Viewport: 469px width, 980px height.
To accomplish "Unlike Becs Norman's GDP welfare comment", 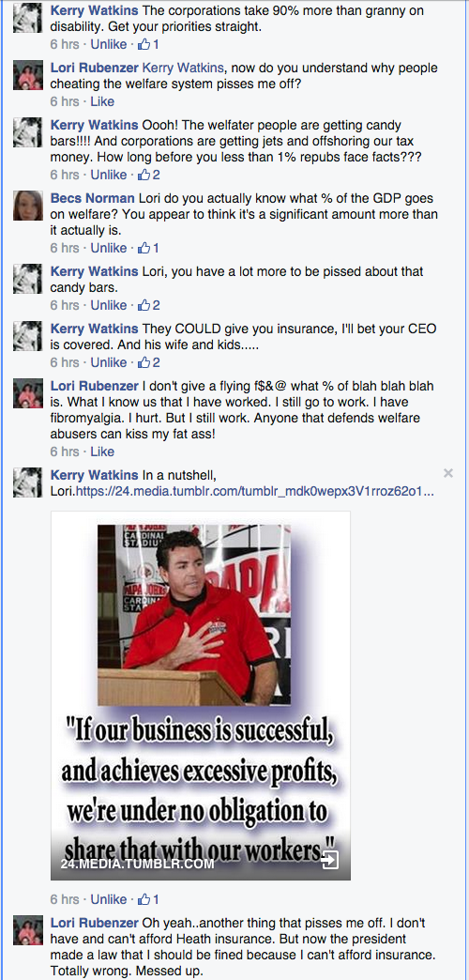I will (109, 248).
